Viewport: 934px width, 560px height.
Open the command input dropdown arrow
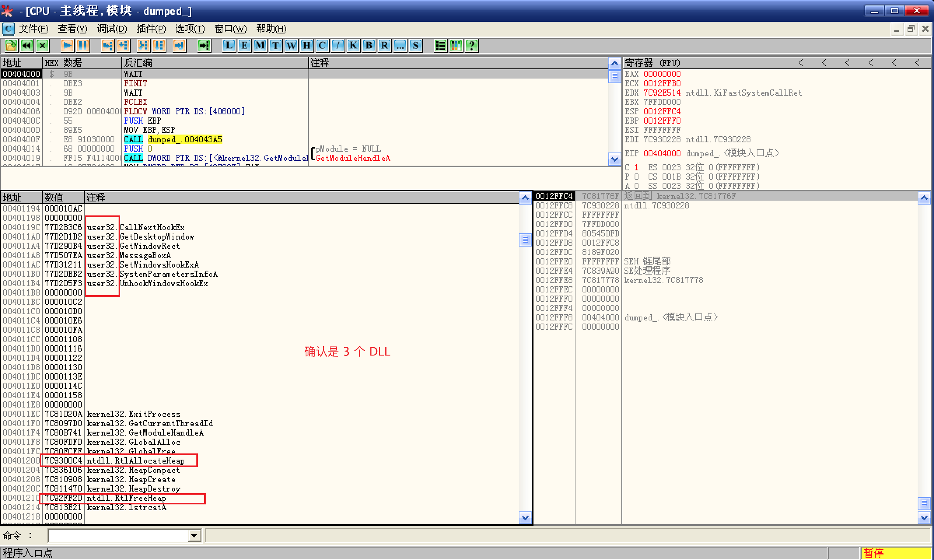[x=194, y=536]
